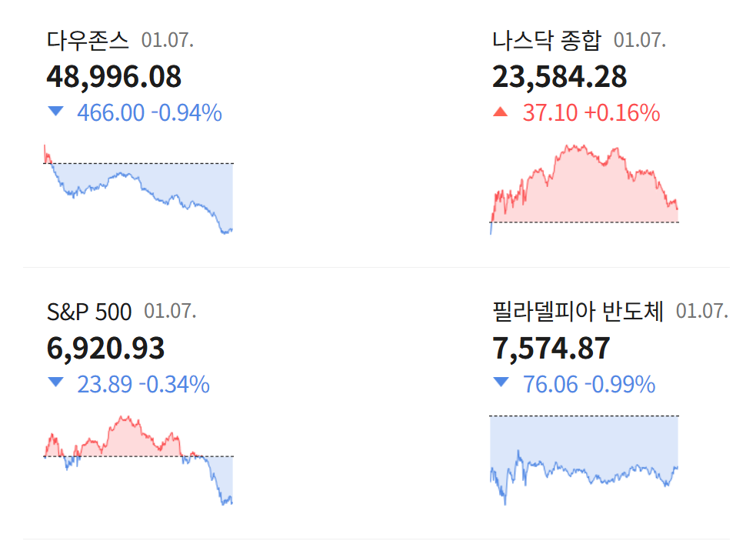The image size is (756, 541).
Task: Click the Nasdaq value 23,584.28
Action: (x=559, y=76)
